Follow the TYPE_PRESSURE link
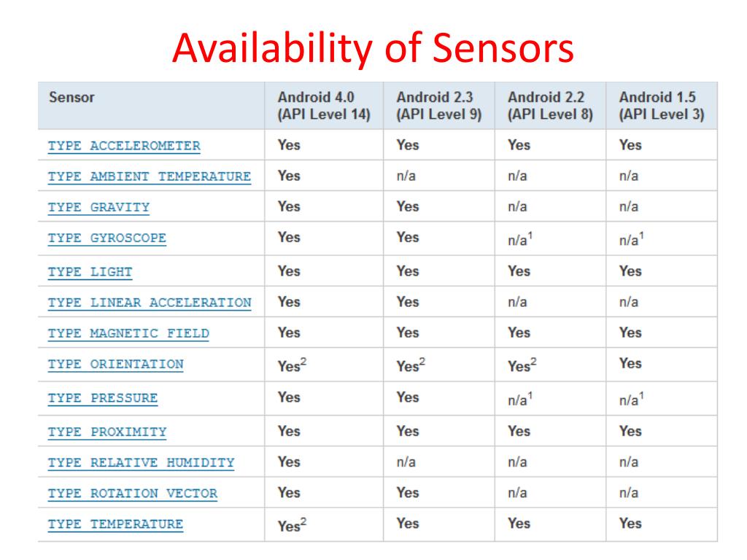The image size is (747, 560). (102, 398)
